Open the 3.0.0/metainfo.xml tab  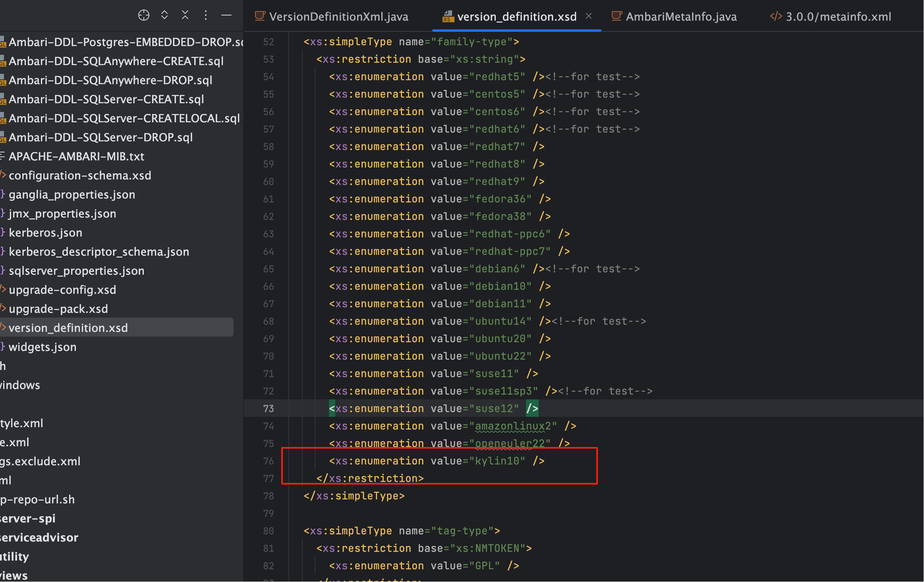(838, 17)
